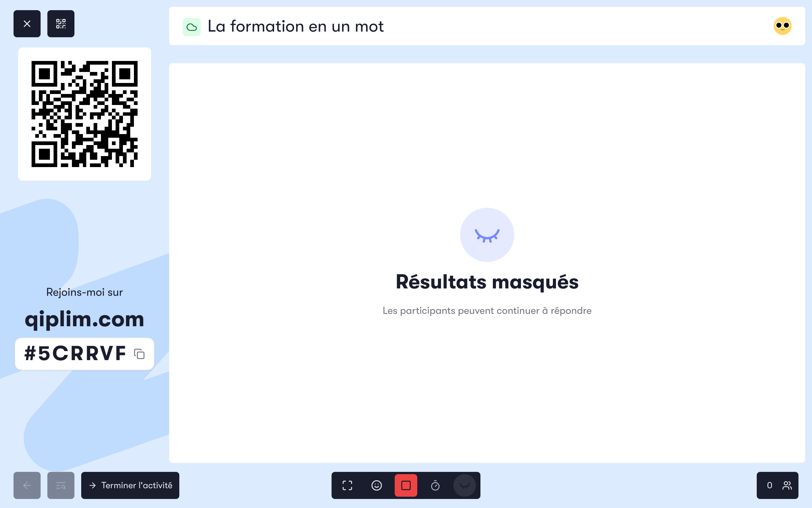Click the yellow eyes emoji avatar
The image size is (812, 508).
[x=782, y=26]
